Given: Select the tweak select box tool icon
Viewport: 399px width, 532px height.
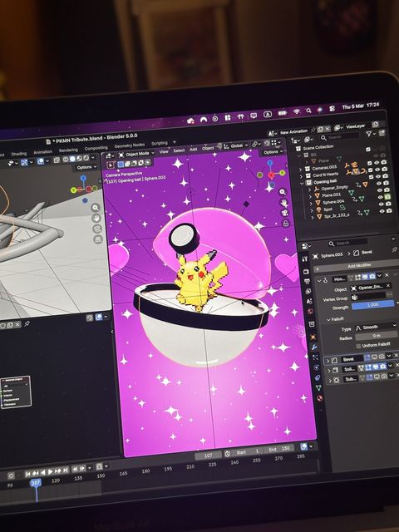Looking at the screenshot, I should 111,165.
